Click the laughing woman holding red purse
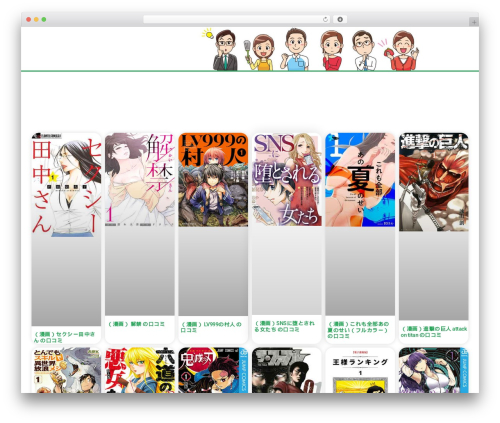This screenshot has width=500, height=423. coord(401,51)
